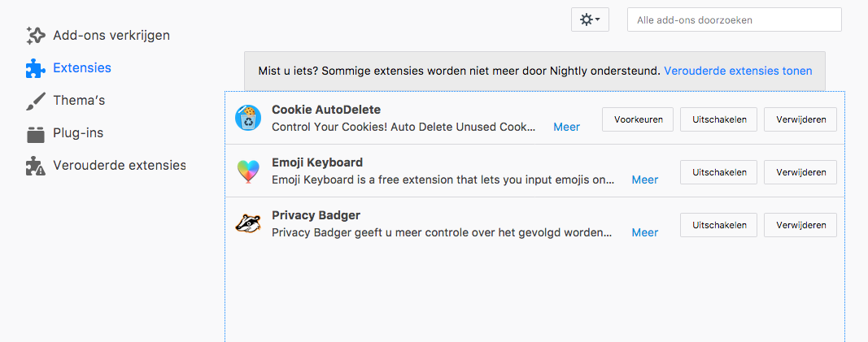
Task: Expand Privacy Badger details via Meer
Action: click(x=644, y=232)
